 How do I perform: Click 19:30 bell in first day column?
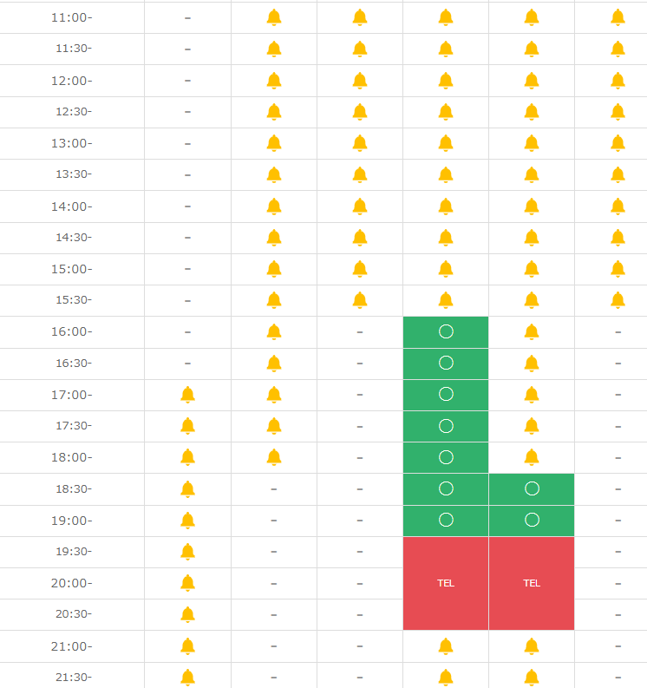click(x=187, y=552)
